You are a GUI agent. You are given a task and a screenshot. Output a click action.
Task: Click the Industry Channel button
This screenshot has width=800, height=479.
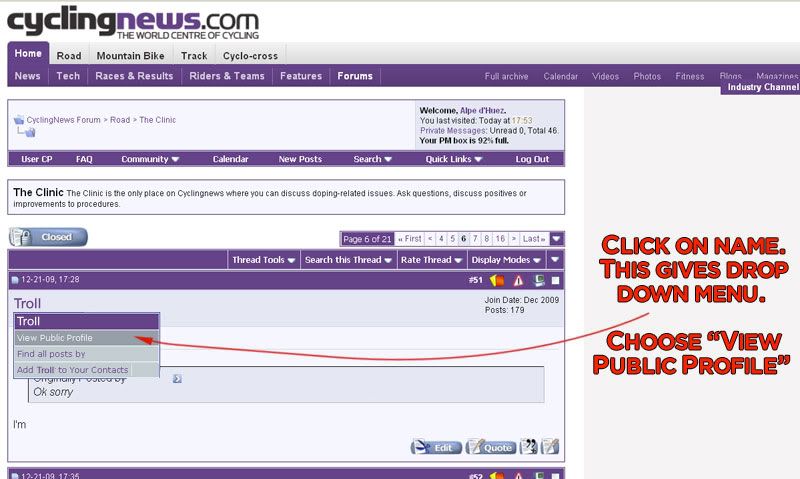(x=761, y=87)
